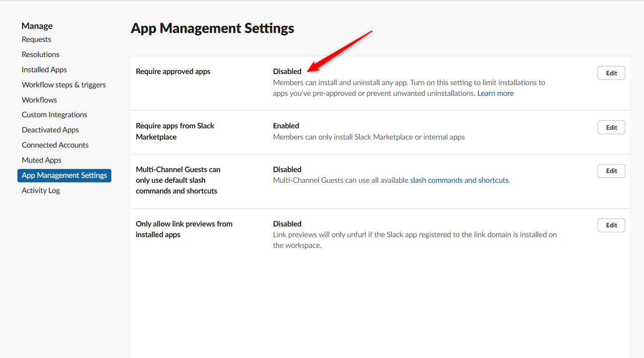Click Enabled status for Slack Marketplace
This screenshot has width=644, height=358.
point(286,126)
